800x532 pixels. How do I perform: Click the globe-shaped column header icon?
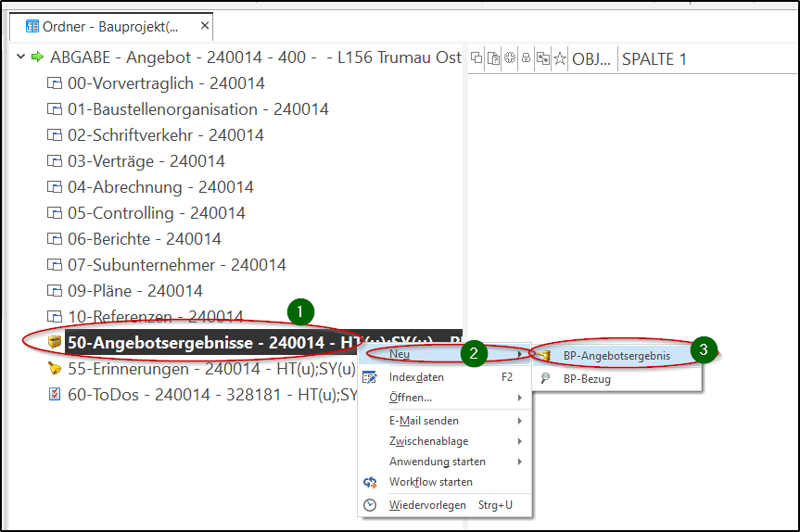coord(510,57)
